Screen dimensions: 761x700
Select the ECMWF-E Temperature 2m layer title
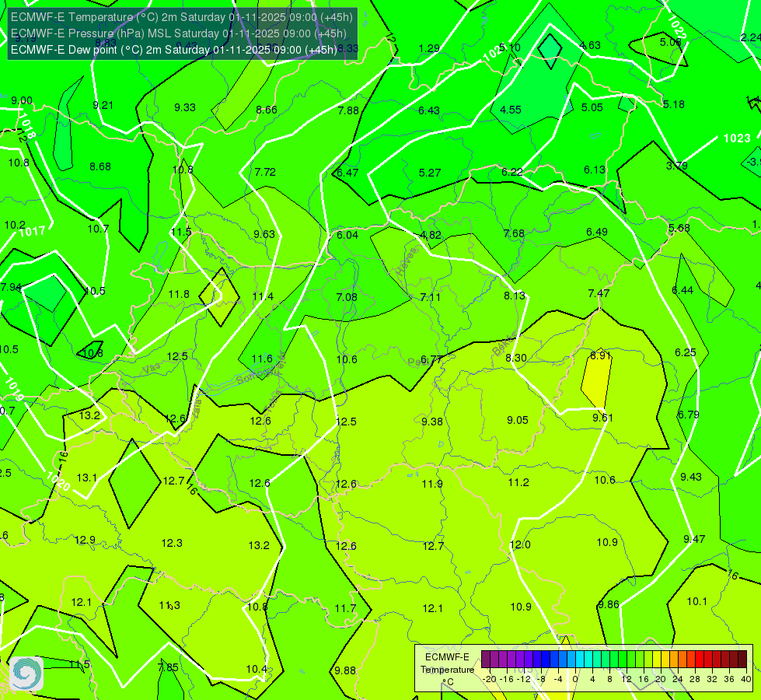pyautogui.click(x=182, y=17)
